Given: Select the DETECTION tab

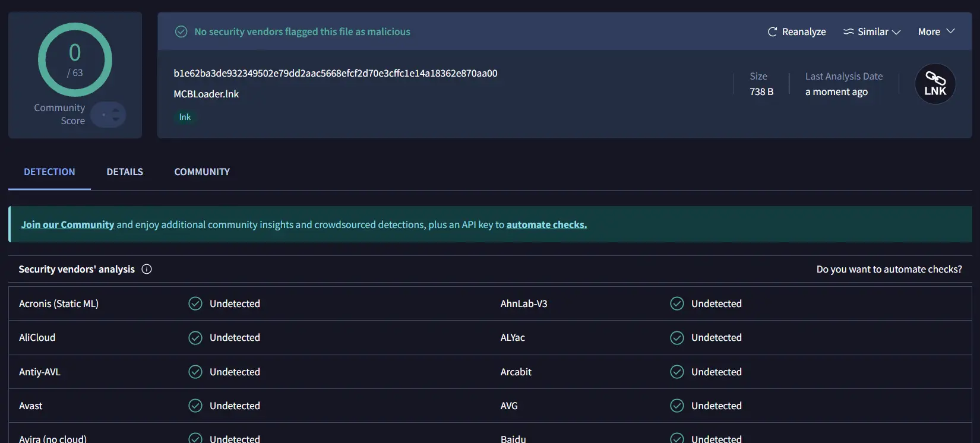Looking at the screenshot, I should point(49,172).
